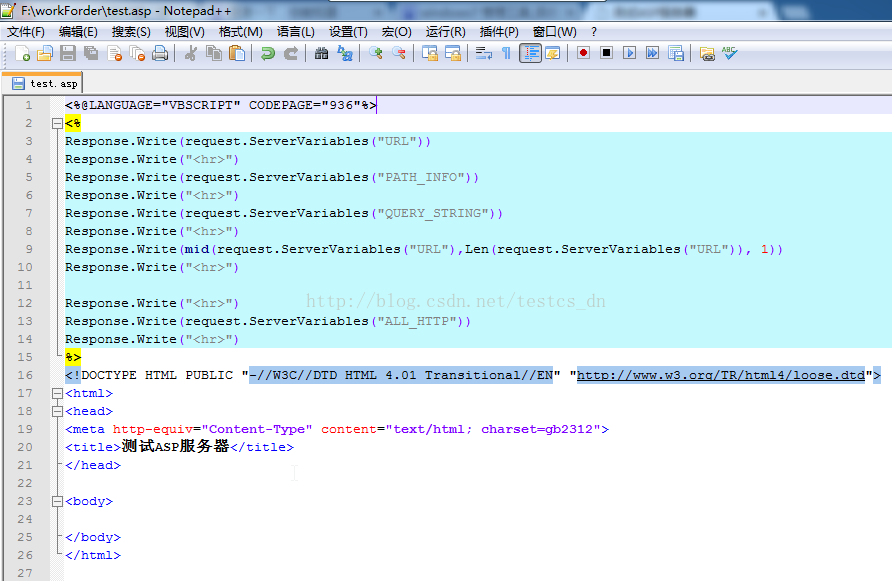Select the test.asp document tab

click(x=43, y=84)
